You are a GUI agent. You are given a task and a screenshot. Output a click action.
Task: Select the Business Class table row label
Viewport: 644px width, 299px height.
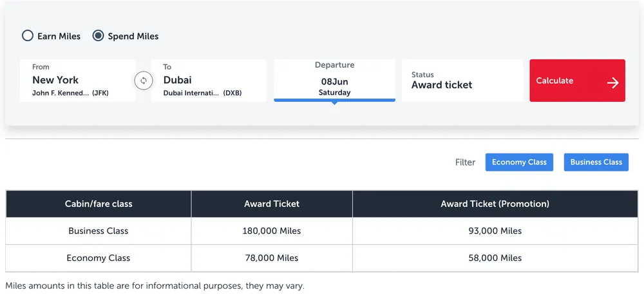[99, 231]
